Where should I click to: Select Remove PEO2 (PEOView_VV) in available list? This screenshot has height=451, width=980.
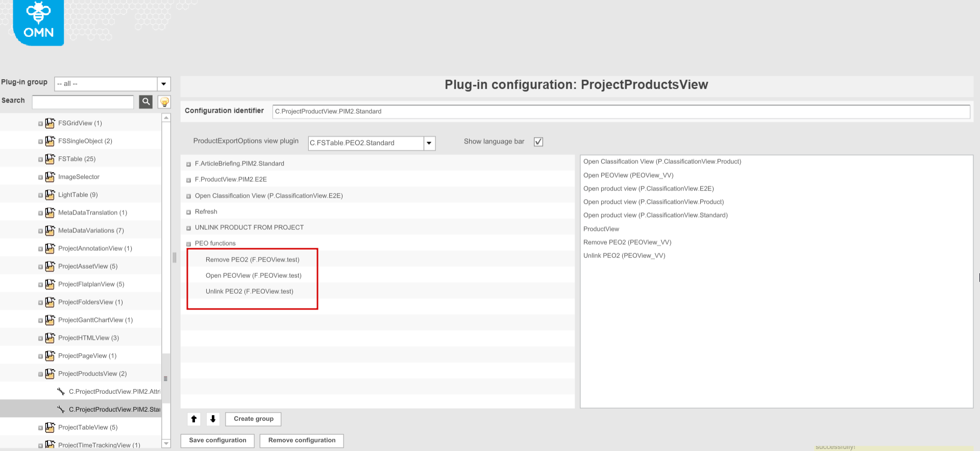coord(627,242)
